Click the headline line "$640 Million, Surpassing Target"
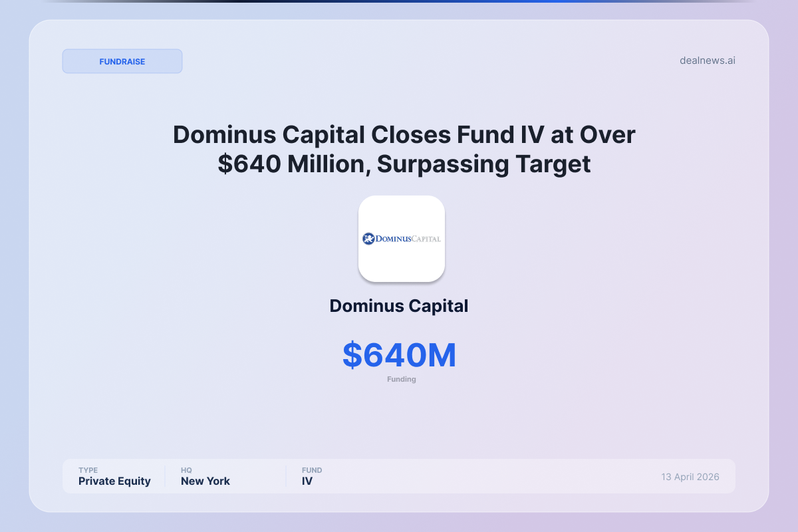 click(x=404, y=164)
